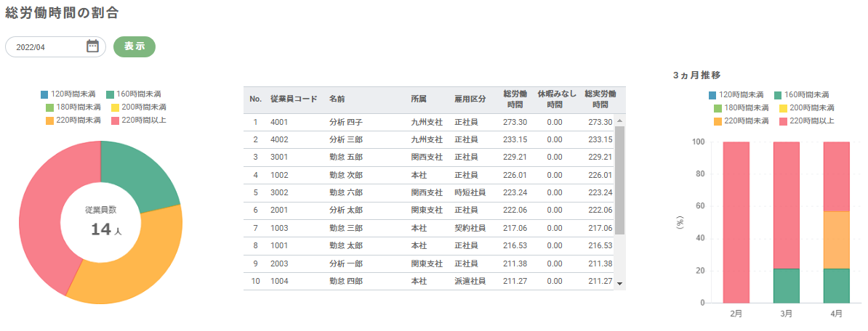The width and height of the screenshot is (868, 331).
Task: Click the 総労働時間の割合 page heading
Action: click(x=62, y=14)
